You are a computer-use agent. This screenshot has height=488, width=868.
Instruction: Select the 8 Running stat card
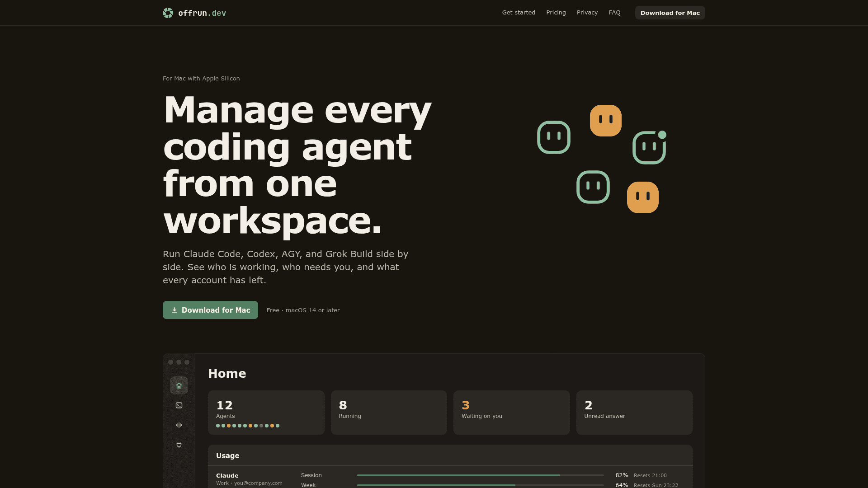coord(389,413)
